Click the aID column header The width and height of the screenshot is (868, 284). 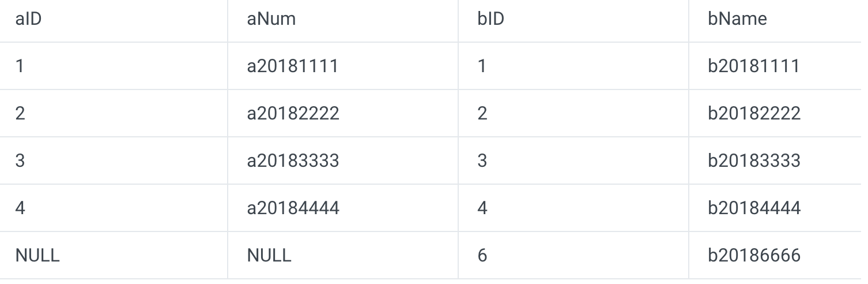28,18
